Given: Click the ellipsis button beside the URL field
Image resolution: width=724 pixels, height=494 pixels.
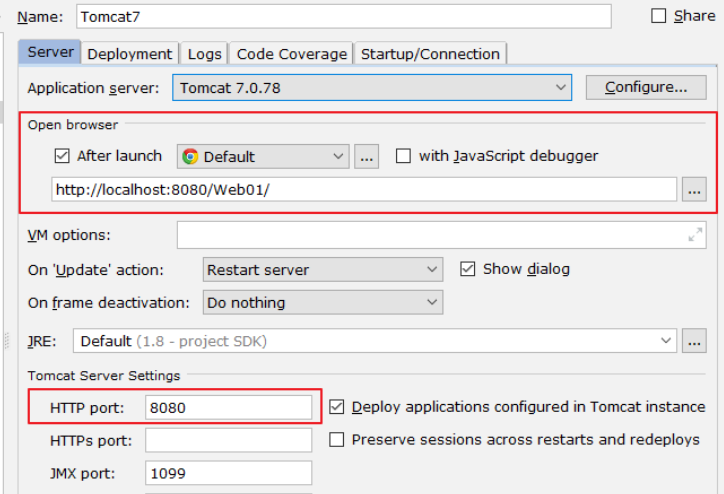Looking at the screenshot, I should (x=694, y=189).
